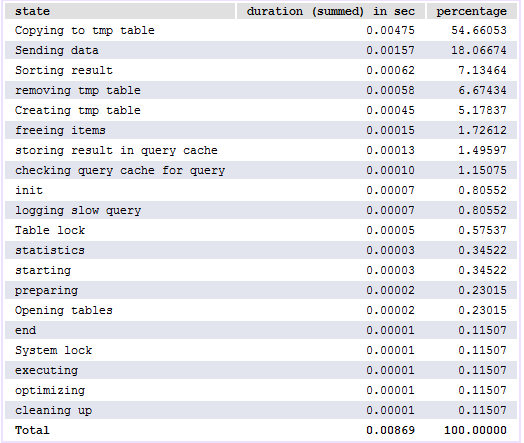Click the 'cleaning up' state label

(x=53, y=410)
